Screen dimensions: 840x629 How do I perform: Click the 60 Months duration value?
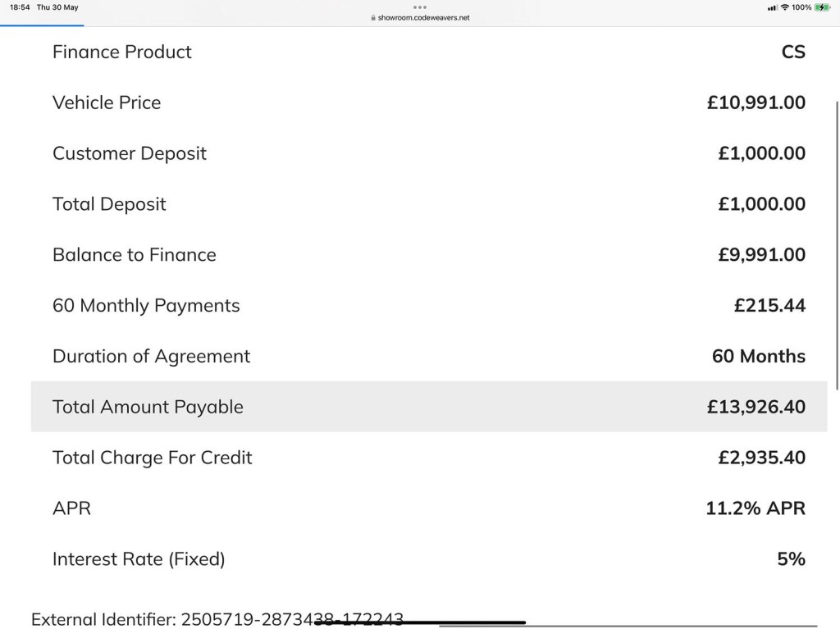[x=758, y=357]
